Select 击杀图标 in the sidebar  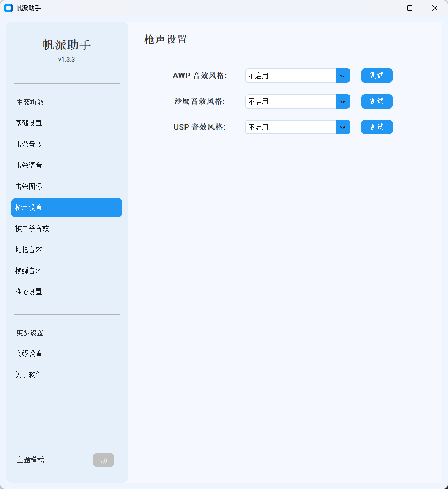pos(28,186)
